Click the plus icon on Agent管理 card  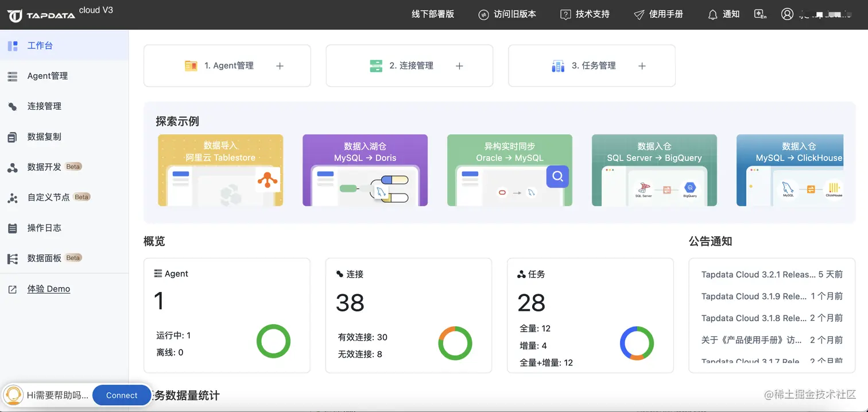[x=280, y=66]
